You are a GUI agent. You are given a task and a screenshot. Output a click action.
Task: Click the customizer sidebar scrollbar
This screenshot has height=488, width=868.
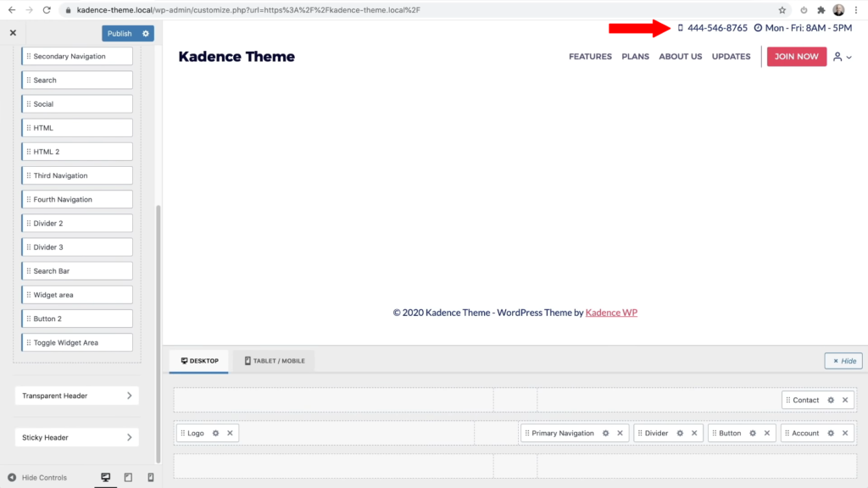(159, 334)
